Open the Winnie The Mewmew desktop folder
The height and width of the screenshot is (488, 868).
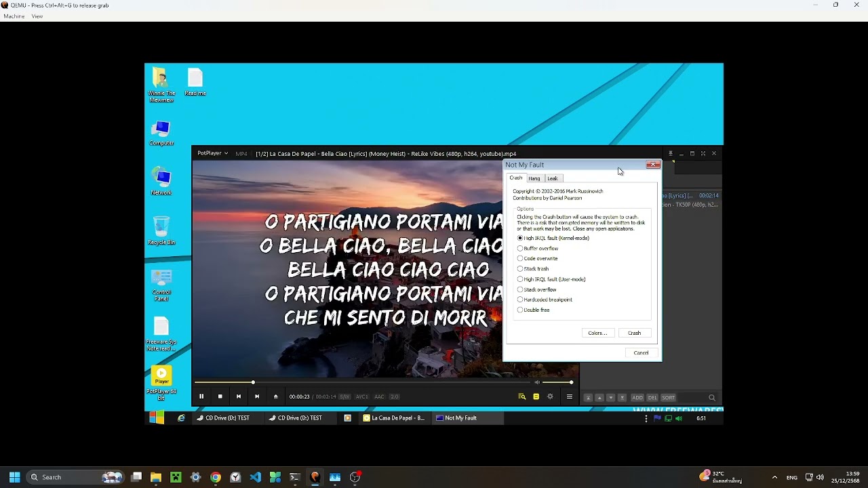(x=161, y=85)
